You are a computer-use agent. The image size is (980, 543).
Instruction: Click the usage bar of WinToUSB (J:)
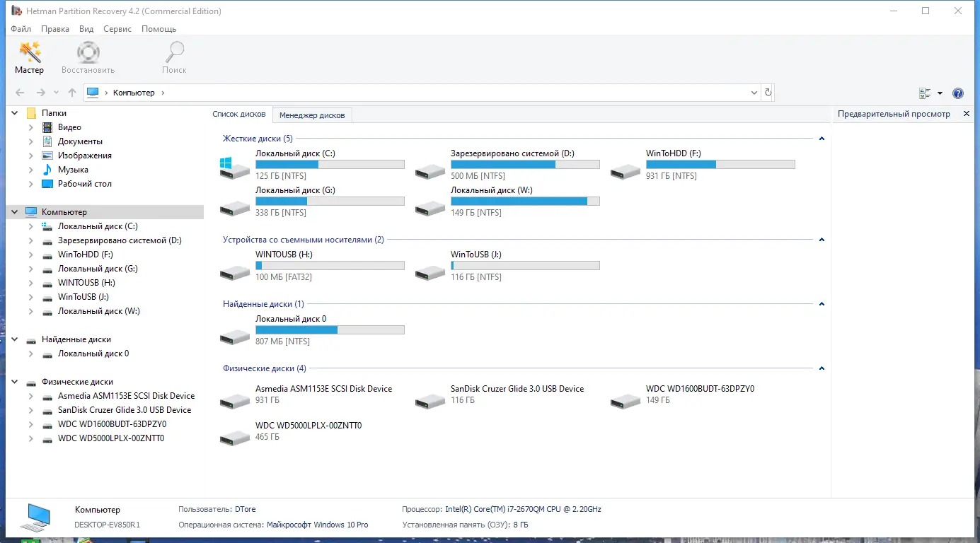click(525, 266)
